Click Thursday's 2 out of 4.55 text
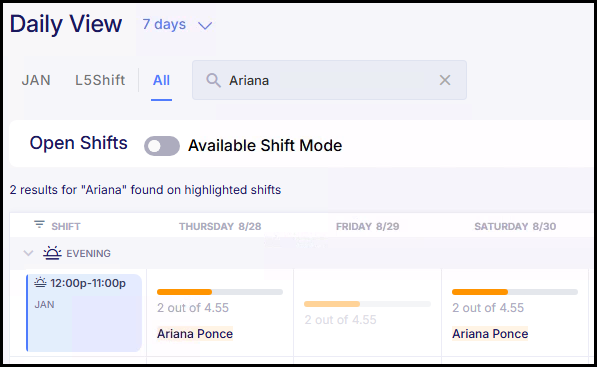Viewport: 597px width, 367px height. pos(193,308)
